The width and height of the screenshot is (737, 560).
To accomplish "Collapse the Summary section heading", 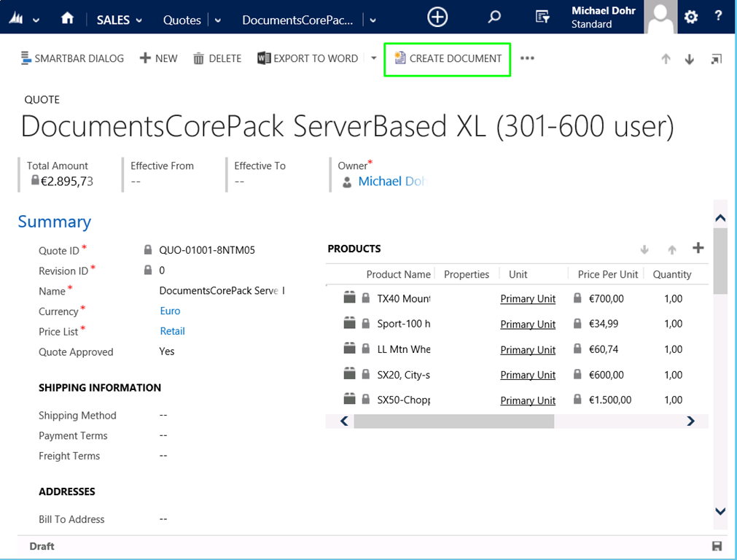I will (x=55, y=222).
